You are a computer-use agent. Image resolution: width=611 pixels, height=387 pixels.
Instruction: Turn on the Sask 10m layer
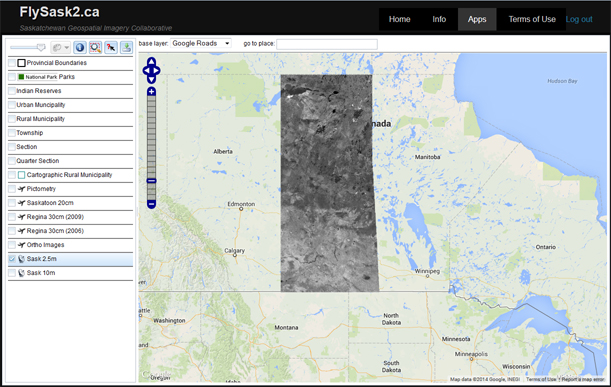tap(12, 273)
